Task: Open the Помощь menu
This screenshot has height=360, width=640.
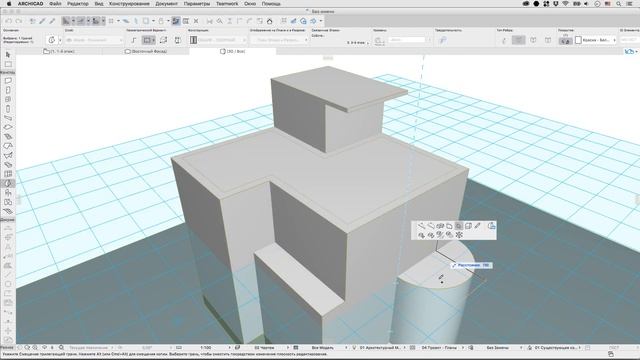Action: click(271, 4)
